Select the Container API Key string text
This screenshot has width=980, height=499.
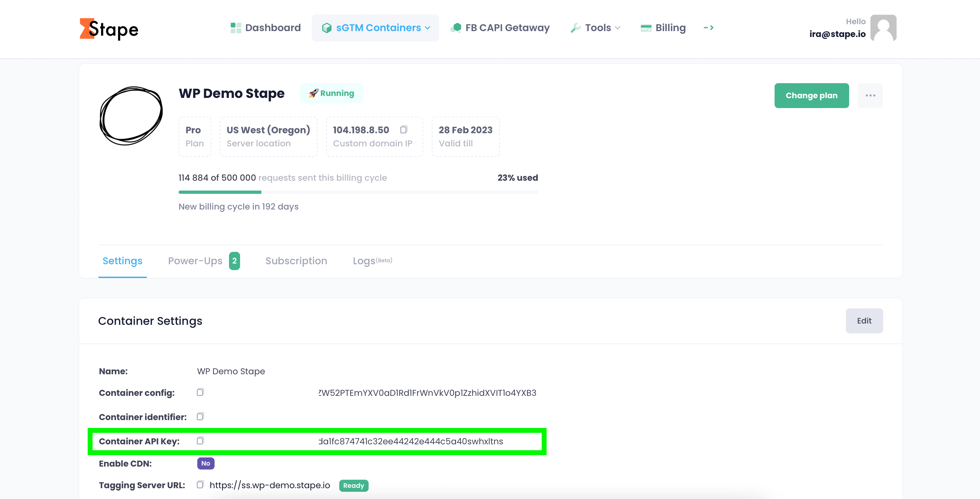[411, 441]
